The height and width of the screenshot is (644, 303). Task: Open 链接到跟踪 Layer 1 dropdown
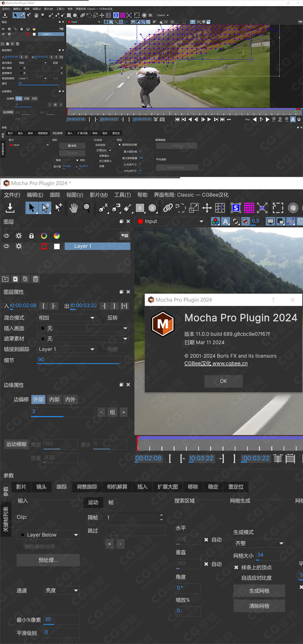pyautogui.click(x=67, y=349)
